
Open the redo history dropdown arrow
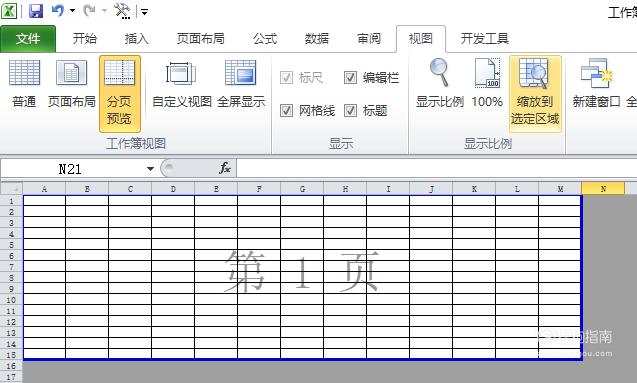104,11
